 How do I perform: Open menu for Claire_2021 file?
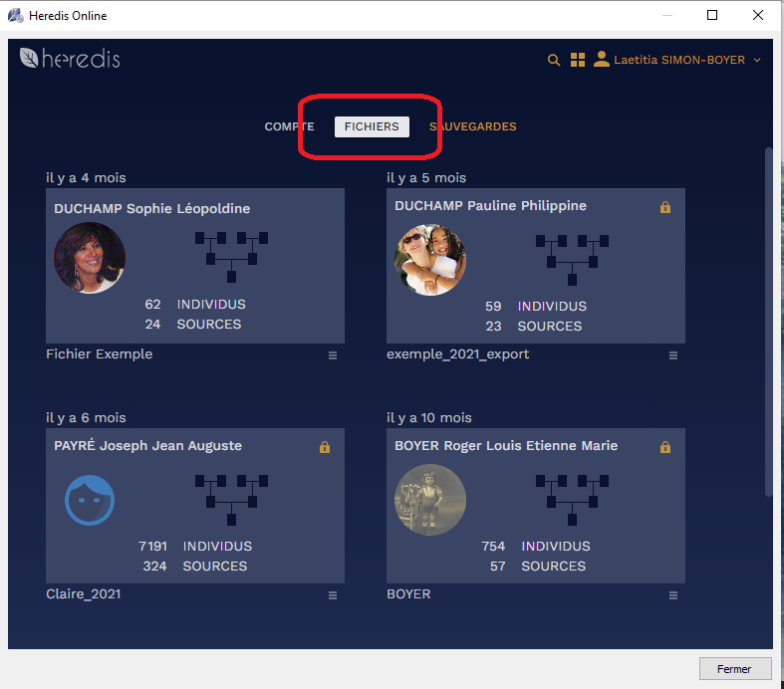(333, 595)
